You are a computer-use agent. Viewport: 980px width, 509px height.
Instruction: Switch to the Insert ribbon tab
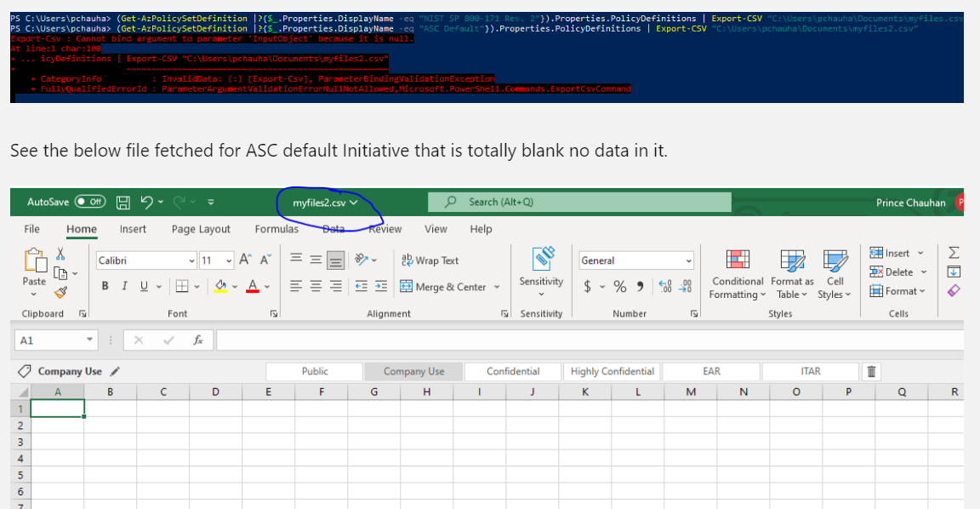click(133, 229)
